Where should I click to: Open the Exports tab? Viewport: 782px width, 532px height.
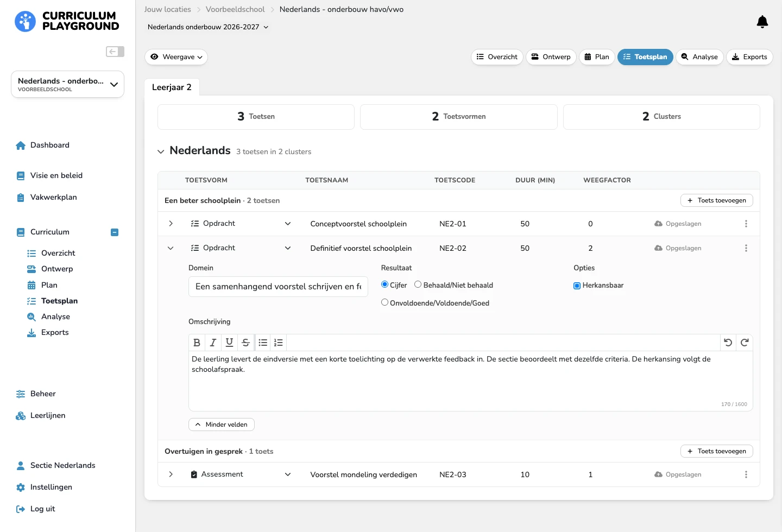[749, 57]
